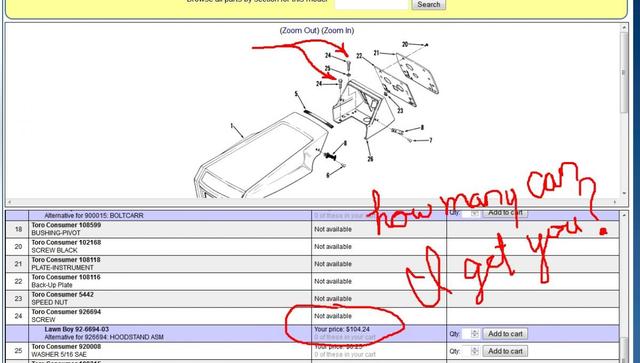Image resolution: width=640 pixels, height=363 pixels.
Task: Click quantity stepper for Lawn Boy 92-6694-03
Action: (x=474, y=334)
